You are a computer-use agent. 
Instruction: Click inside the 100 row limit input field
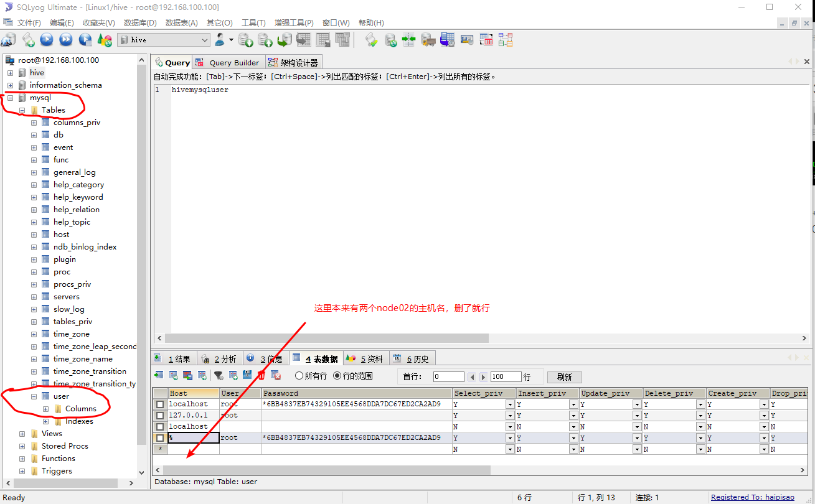[x=506, y=376]
